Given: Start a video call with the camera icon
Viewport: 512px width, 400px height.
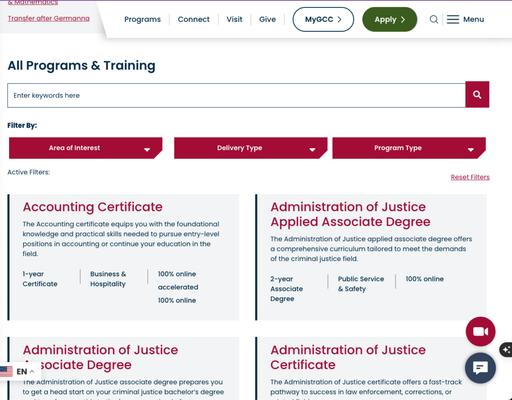Looking at the screenshot, I should tap(480, 331).
